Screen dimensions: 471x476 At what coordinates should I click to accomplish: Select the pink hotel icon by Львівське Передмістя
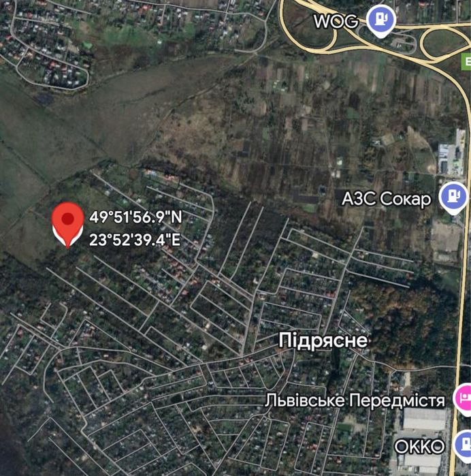coord(463,399)
